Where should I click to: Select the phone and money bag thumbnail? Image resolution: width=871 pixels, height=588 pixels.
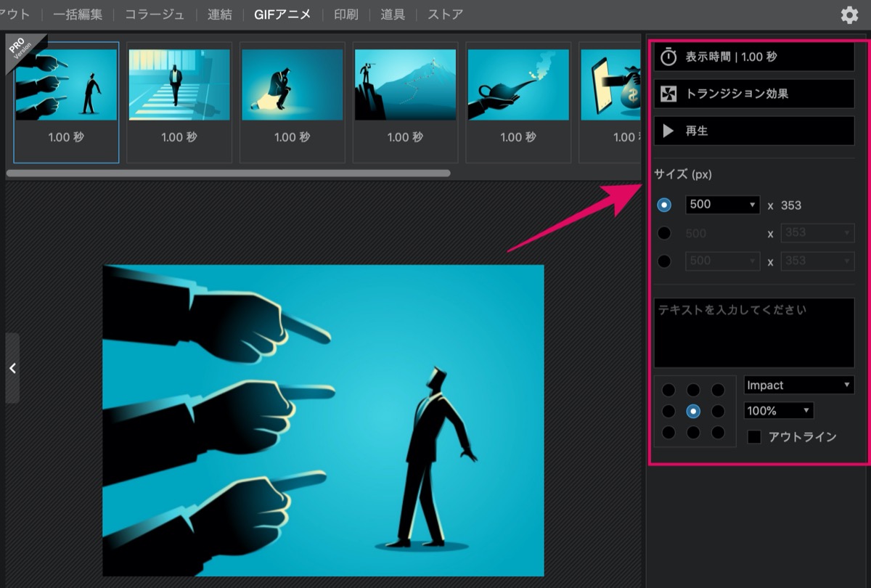[612, 85]
